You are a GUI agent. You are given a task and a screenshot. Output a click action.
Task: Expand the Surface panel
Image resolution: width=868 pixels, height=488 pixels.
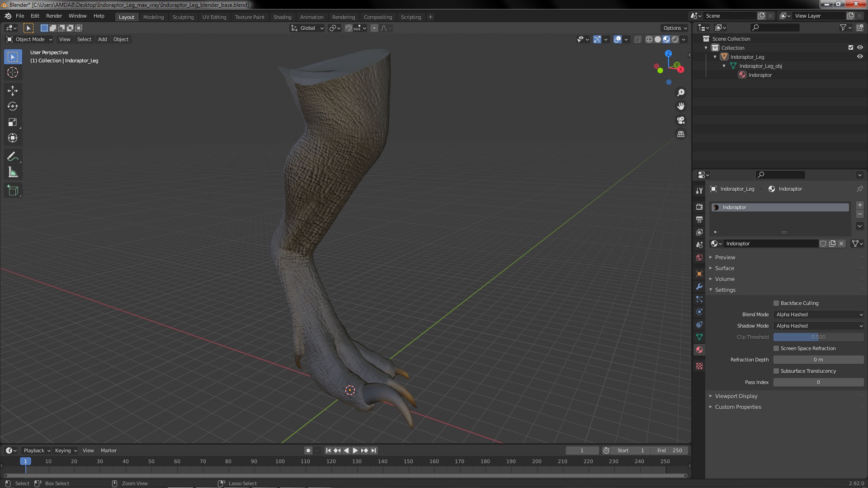pyautogui.click(x=725, y=268)
